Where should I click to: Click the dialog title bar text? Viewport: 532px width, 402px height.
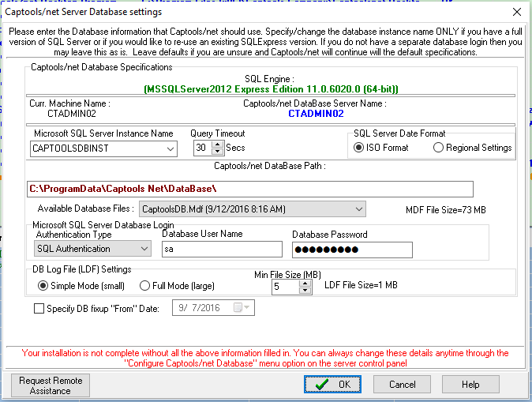tap(84, 12)
